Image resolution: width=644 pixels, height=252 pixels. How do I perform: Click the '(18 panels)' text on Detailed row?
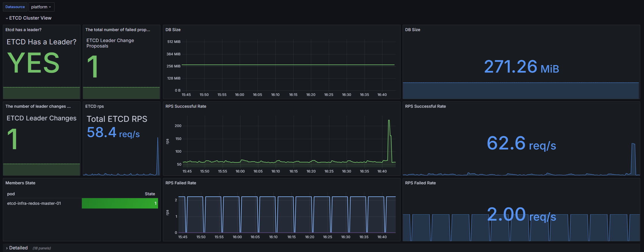pyautogui.click(x=42, y=248)
